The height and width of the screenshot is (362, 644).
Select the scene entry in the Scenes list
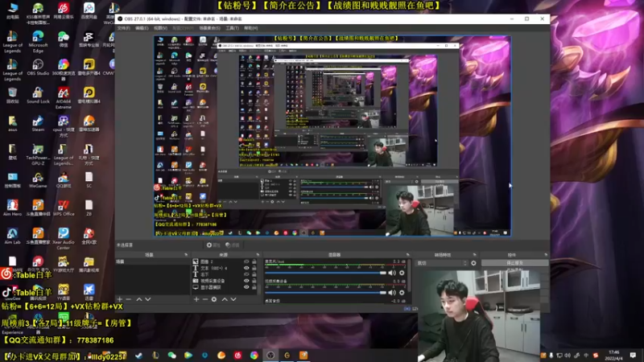click(152, 261)
